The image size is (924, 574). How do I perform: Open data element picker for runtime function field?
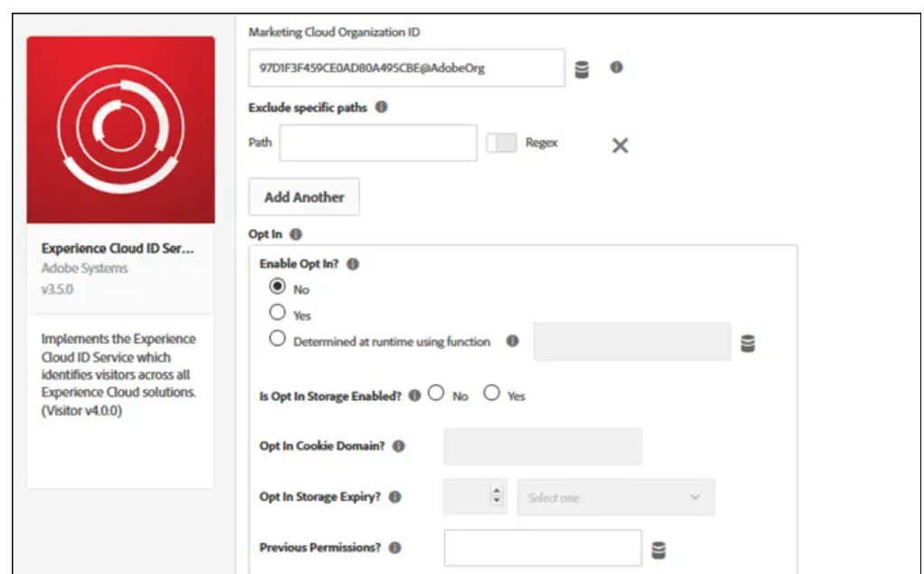coord(748,343)
